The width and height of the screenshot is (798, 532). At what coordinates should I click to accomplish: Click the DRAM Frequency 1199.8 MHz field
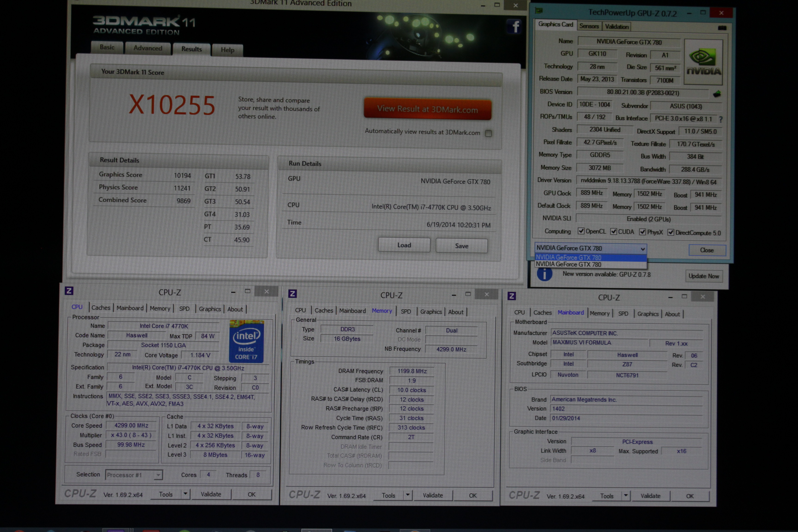coord(412,371)
